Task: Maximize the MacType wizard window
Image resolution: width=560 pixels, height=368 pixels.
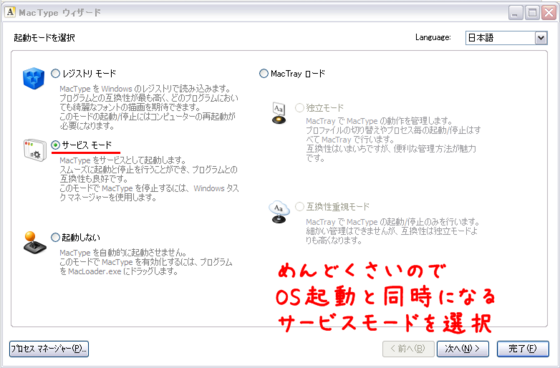Action: 532,13
